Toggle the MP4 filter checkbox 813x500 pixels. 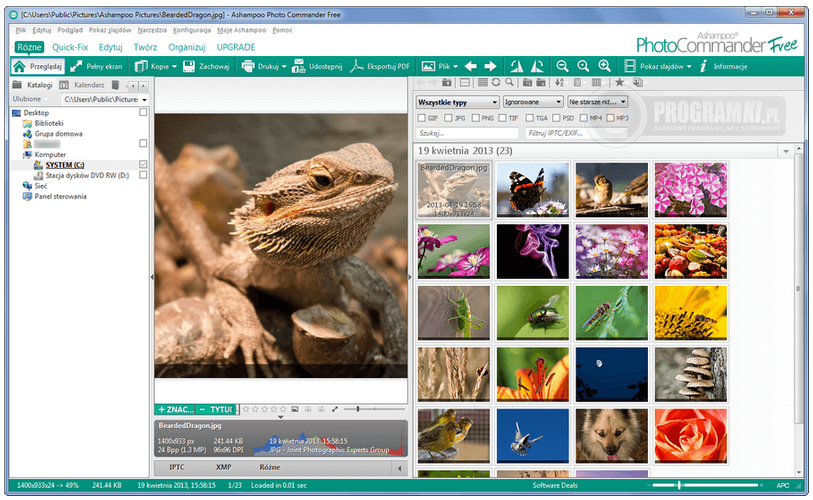(583, 118)
